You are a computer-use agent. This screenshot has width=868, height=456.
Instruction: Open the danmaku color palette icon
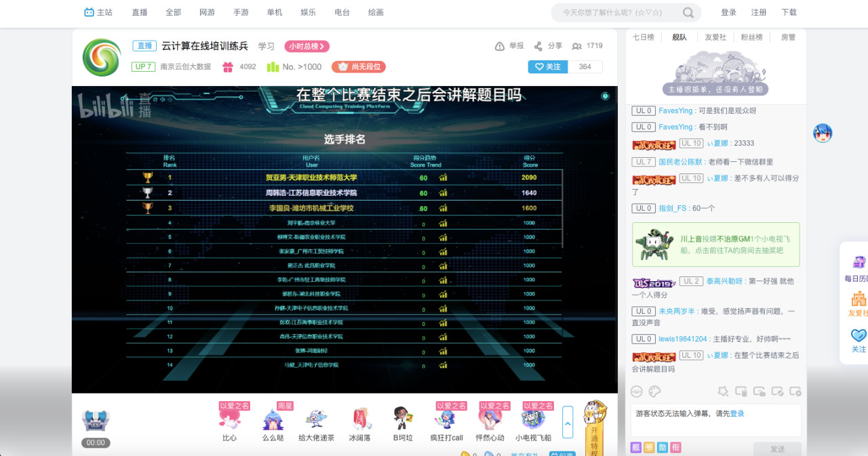tap(654, 391)
